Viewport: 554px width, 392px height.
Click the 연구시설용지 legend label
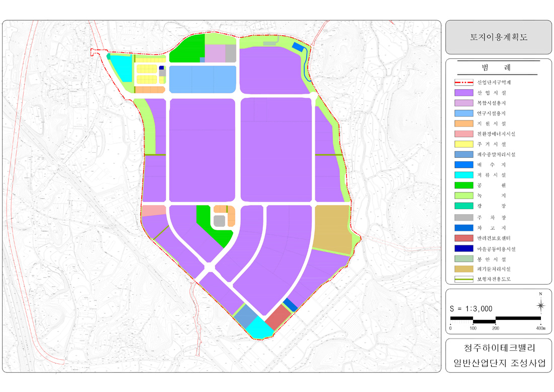coord(492,113)
